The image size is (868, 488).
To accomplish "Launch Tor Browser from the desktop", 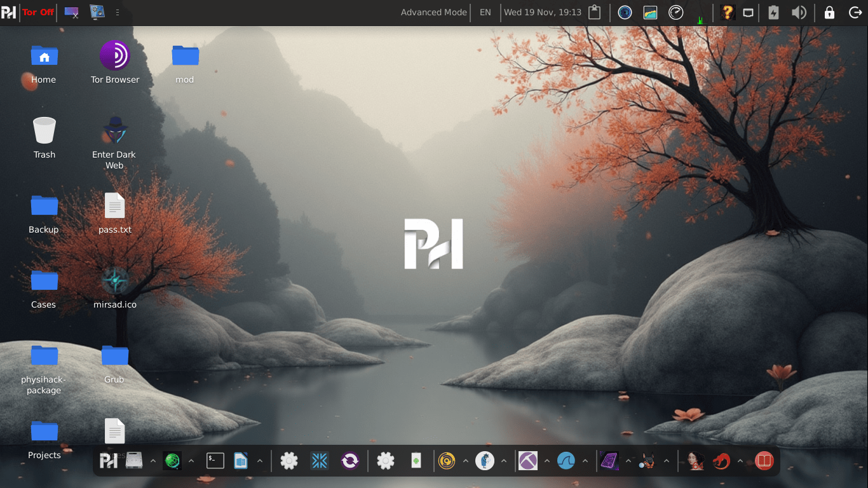I will point(114,56).
